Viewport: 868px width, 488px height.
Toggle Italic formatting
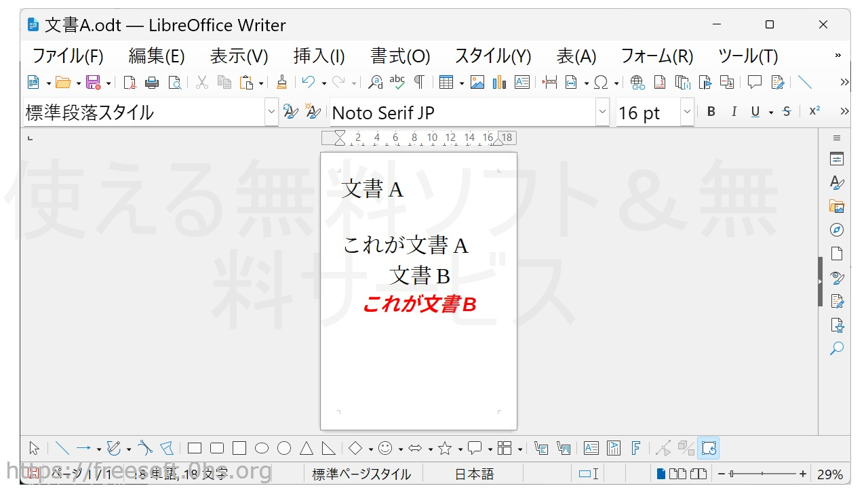733,112
